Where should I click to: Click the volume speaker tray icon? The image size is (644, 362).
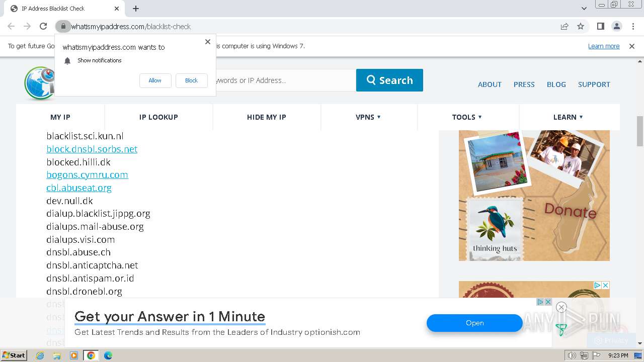tap(572, 355)
